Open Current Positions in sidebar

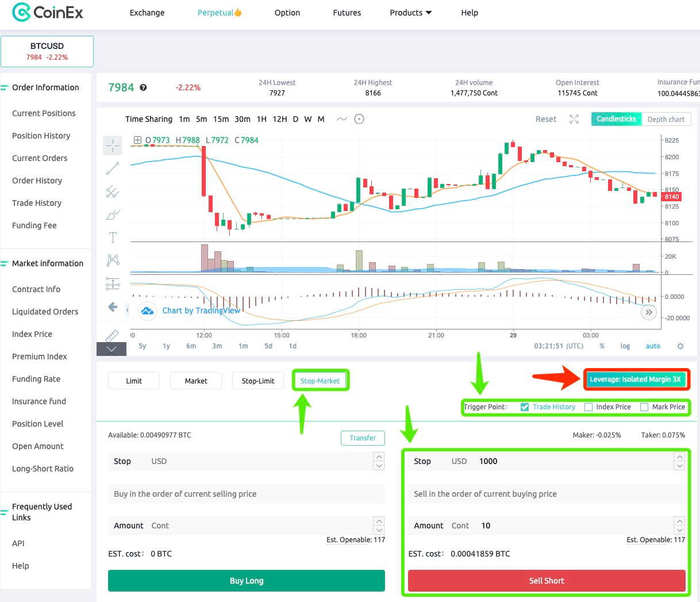click(x=44, y=113)
